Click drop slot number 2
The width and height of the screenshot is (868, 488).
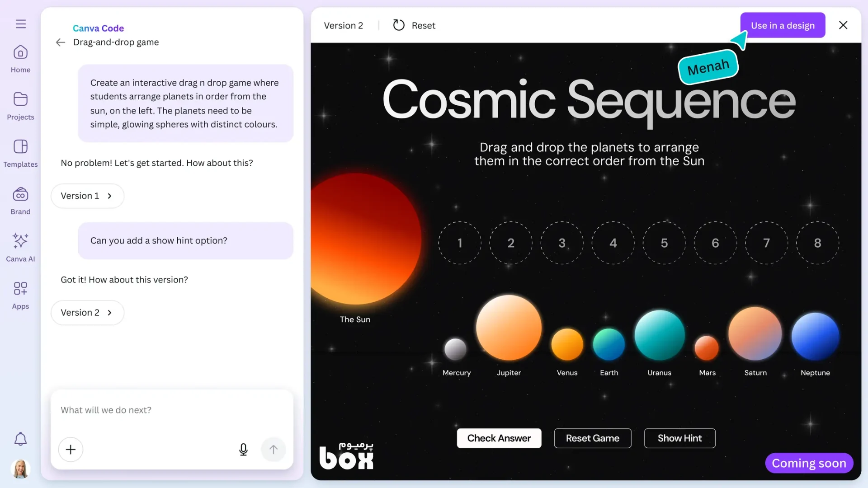pos(511,243)
